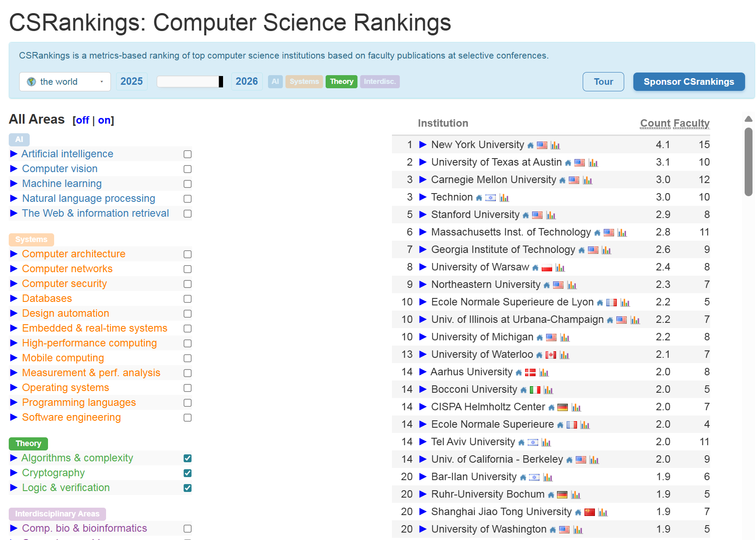Expand faculty list for University of Texas at Austin
This screenshot has height=540, width=756.
click(423, 162)
